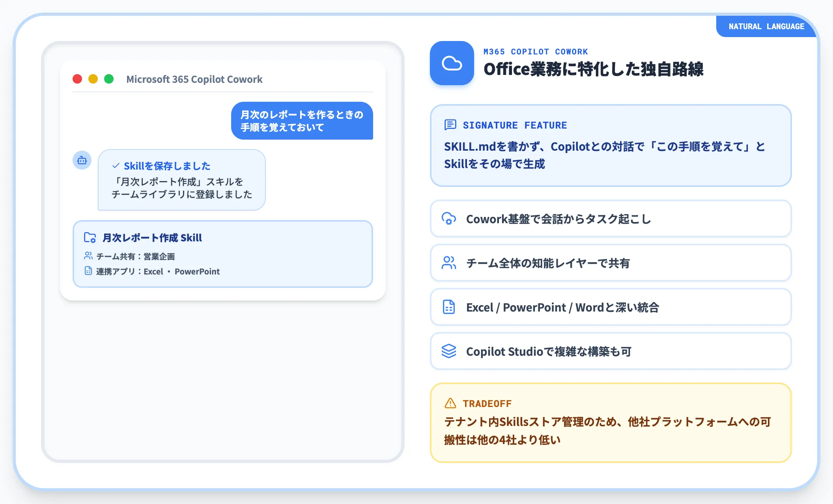Click the Copilot Studioで複雑な構築も可 text

point(549,351)
